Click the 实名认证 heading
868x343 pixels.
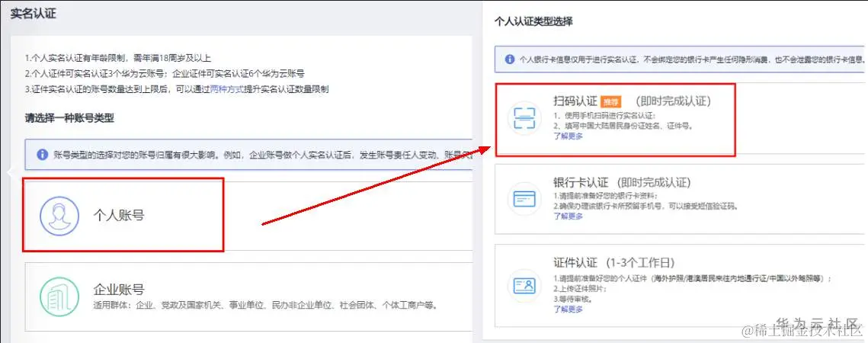point(34,14)
